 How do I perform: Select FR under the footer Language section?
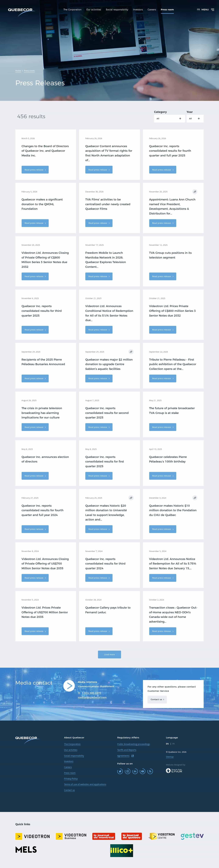click(173, 744)
